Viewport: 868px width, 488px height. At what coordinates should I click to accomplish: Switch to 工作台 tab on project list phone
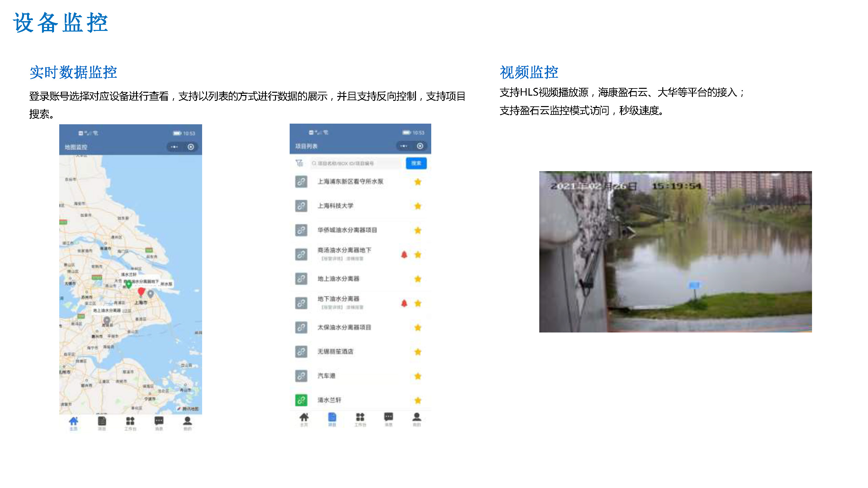(360, 420)
